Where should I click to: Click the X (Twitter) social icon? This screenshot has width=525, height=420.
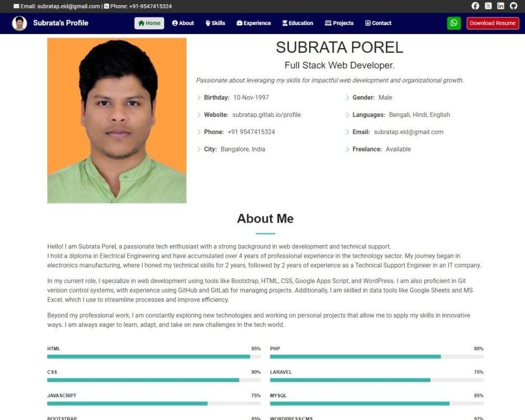[488, 6]
